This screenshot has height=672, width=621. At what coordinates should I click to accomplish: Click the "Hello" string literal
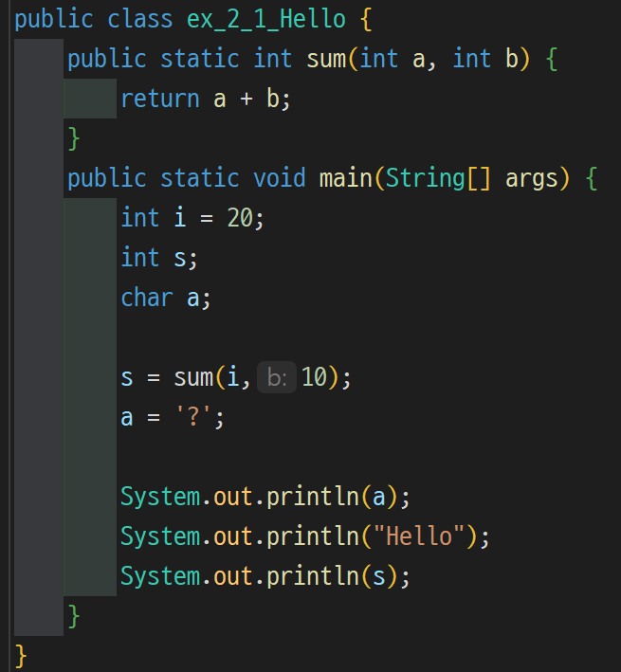click(419, 536)
